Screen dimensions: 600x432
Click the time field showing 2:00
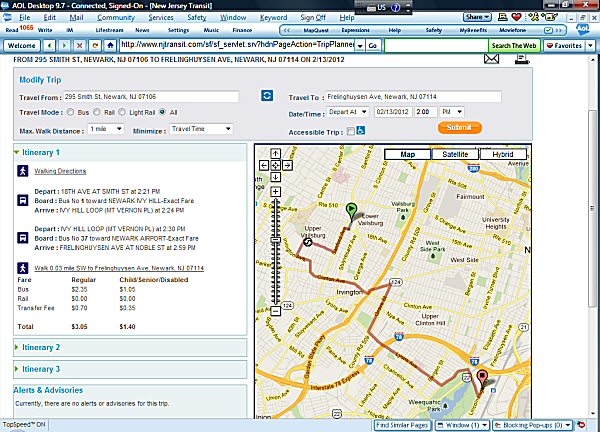pos(425,112)
